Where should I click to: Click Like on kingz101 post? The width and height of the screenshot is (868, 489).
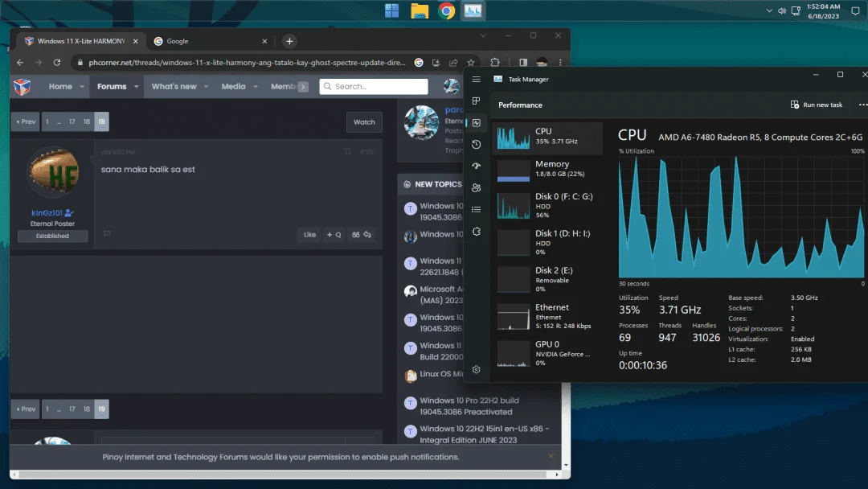point(309,235)
